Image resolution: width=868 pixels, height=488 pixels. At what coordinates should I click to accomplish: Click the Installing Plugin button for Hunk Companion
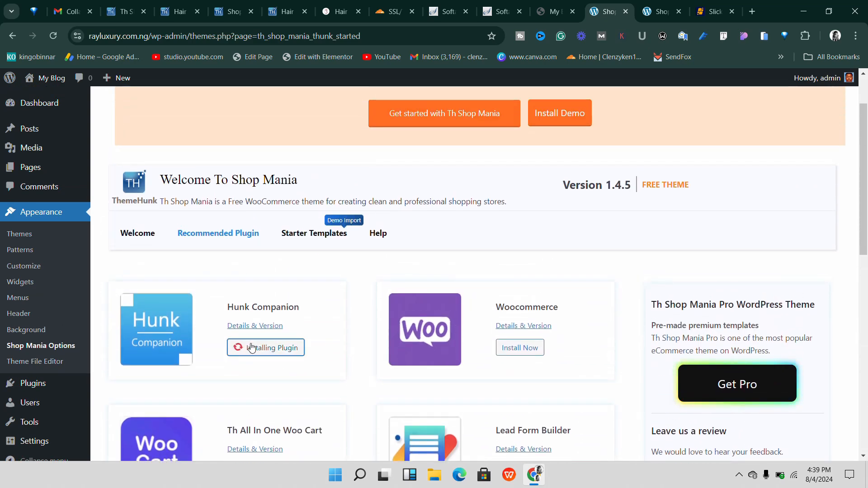click(x=266, y=347)
